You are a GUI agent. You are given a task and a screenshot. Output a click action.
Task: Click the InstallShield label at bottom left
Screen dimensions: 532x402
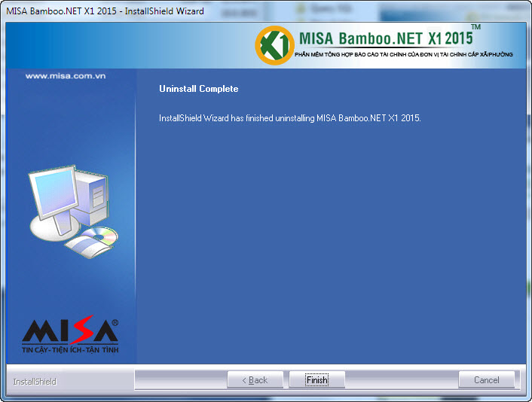tap(35, 382)
